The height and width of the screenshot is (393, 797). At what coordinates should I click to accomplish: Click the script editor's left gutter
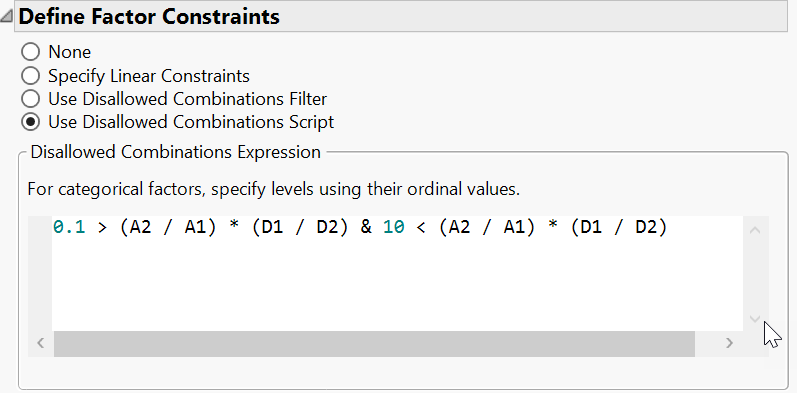(x=40, y=273)
